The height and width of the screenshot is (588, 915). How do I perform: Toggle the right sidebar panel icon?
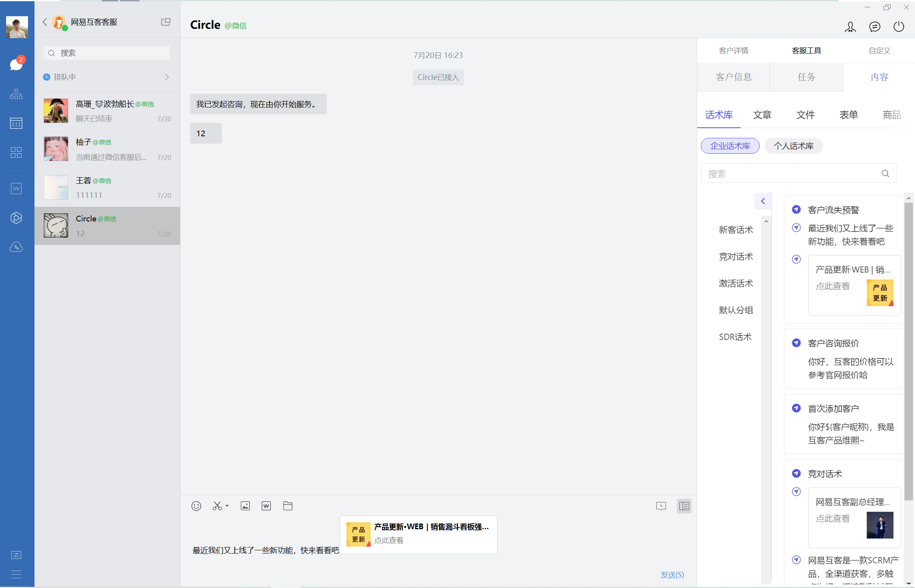coord(684,506)
